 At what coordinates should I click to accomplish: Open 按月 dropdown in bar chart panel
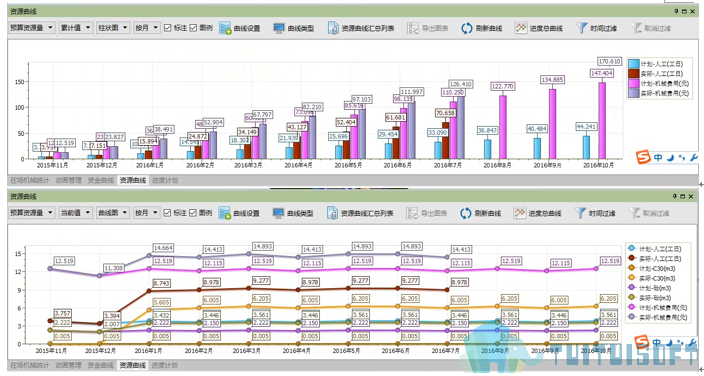147,28
